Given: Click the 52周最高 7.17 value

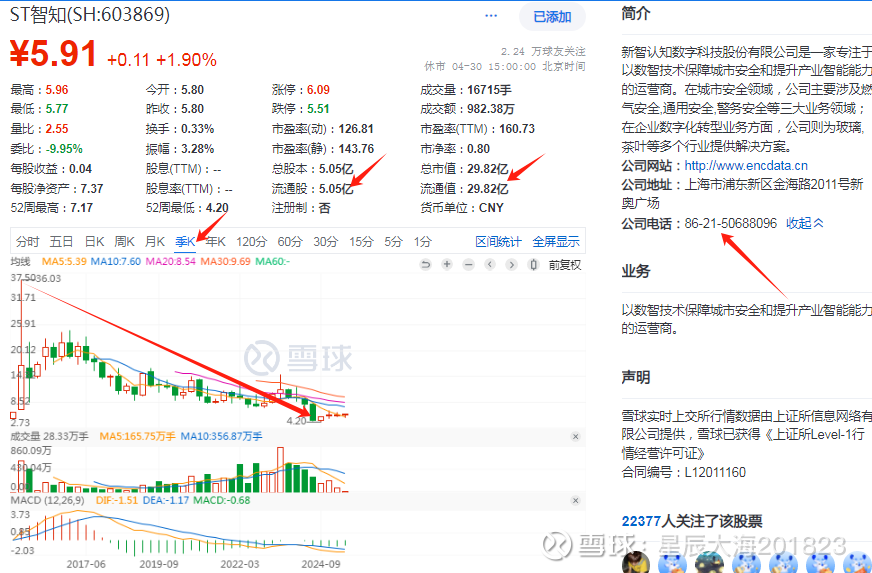Looking at the screenshot, I should [x=81, y=208].
